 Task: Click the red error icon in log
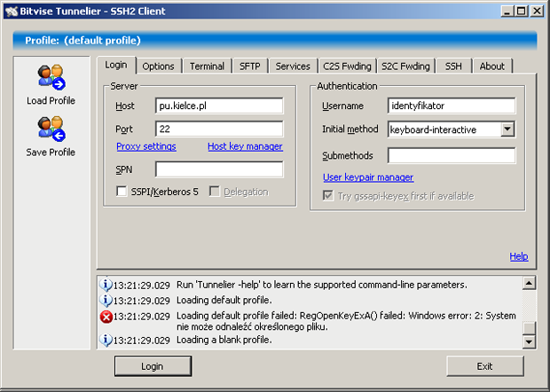[106, 316]
